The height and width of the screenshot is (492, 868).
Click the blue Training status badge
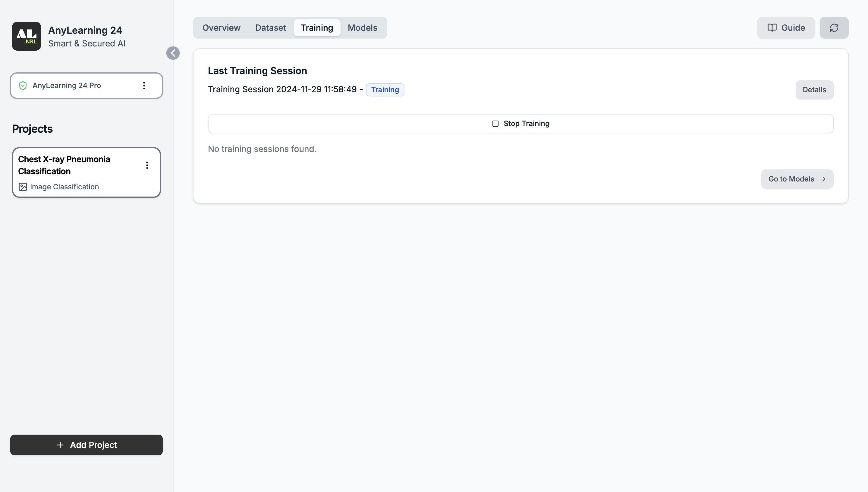(385, 90)
